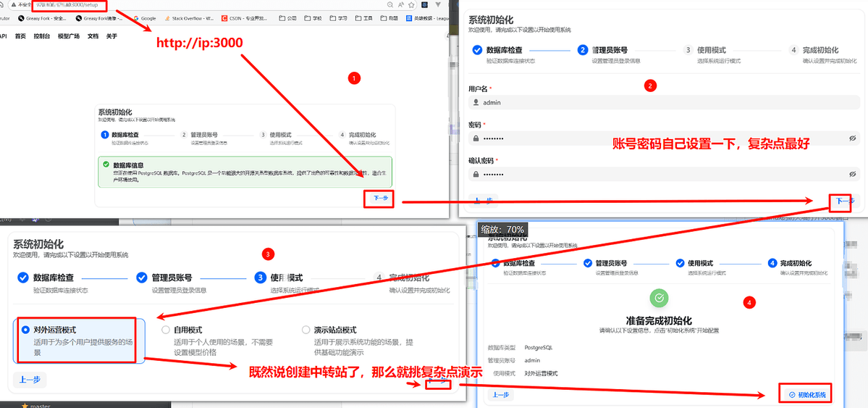
Task: Click 上一步 in the 准备完成初始化 panel
Action: [500, 395]
